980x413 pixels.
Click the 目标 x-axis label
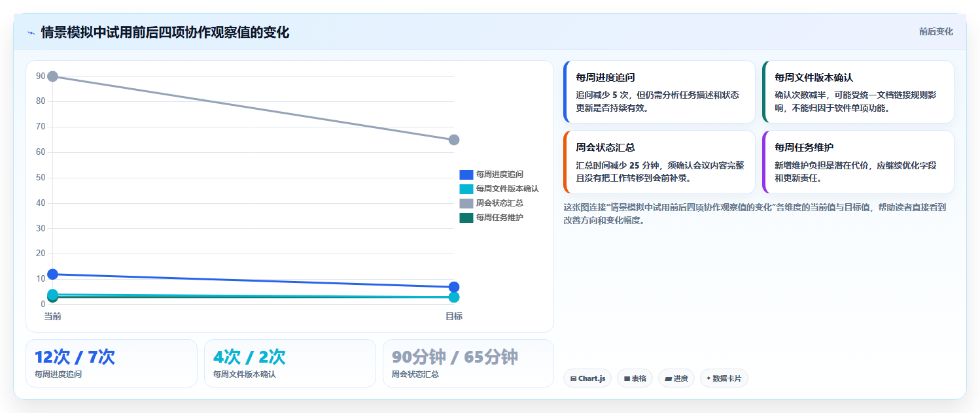454,316
